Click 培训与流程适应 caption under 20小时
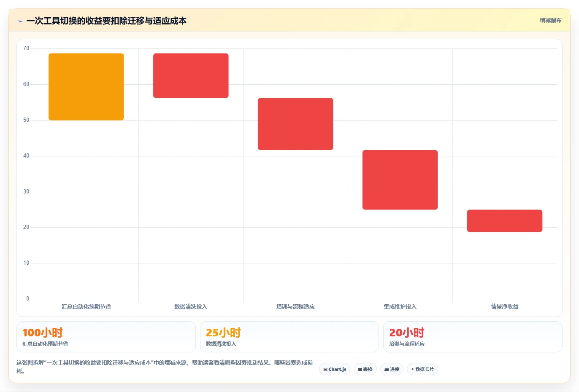Image resolution: width=579 pixels, height=392 pixels. 407,344
